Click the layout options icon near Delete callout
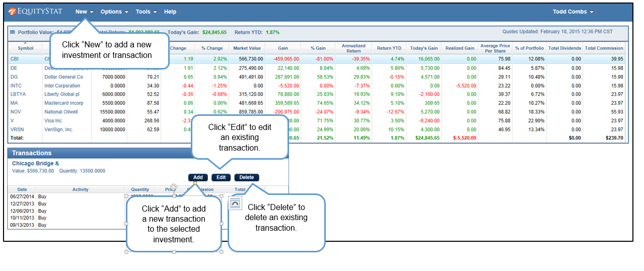 (235, 203)
